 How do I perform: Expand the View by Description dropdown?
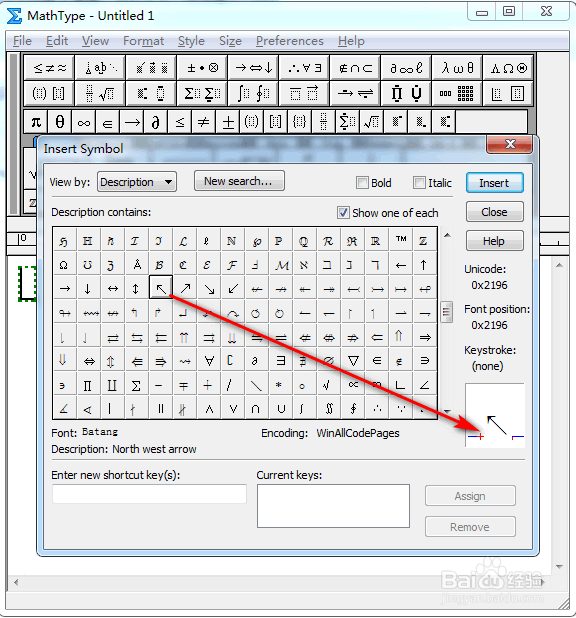[x=137, y=182]
